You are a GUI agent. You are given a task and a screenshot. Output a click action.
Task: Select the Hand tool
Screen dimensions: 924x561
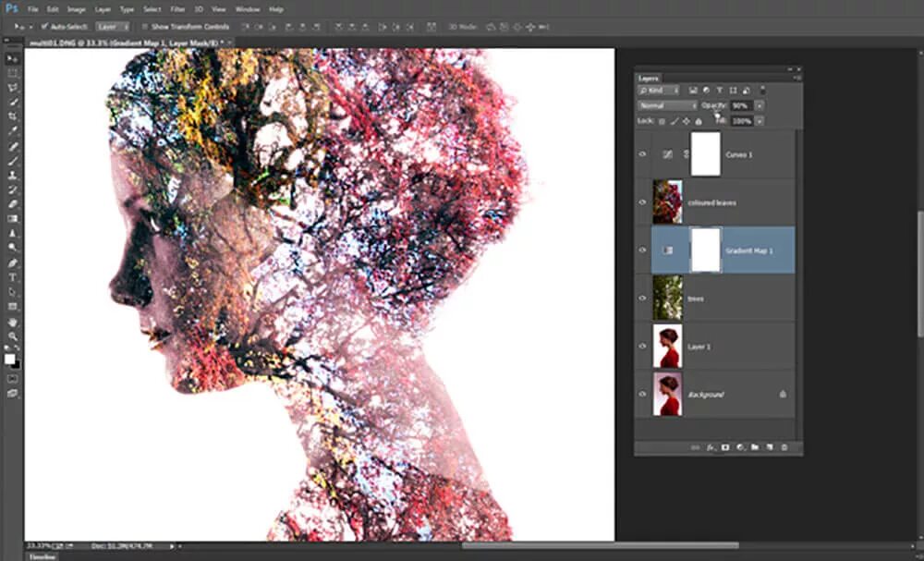pyautogui.click(x=12, y=323)
